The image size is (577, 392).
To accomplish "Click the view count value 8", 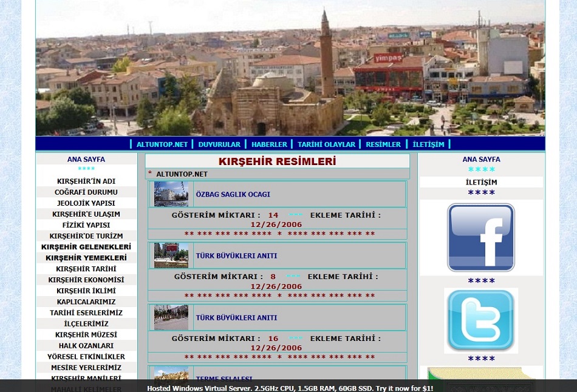I will [273, 277].
